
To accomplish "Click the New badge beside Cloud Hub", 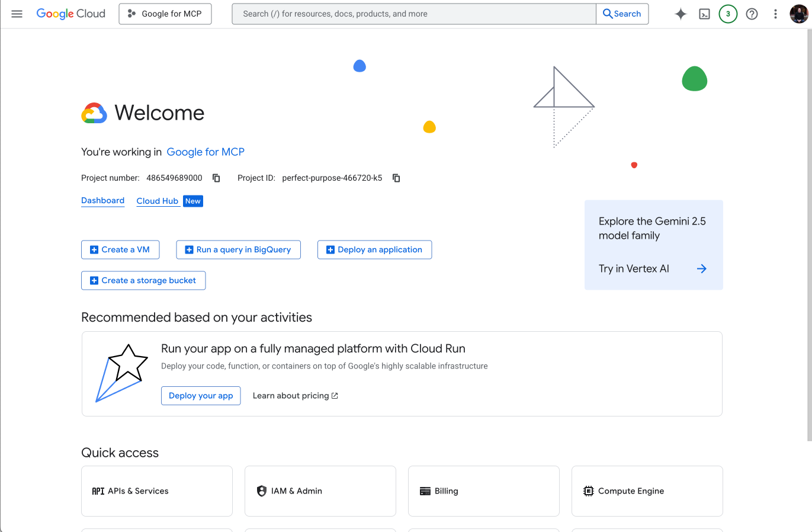I will click(193, 201).
